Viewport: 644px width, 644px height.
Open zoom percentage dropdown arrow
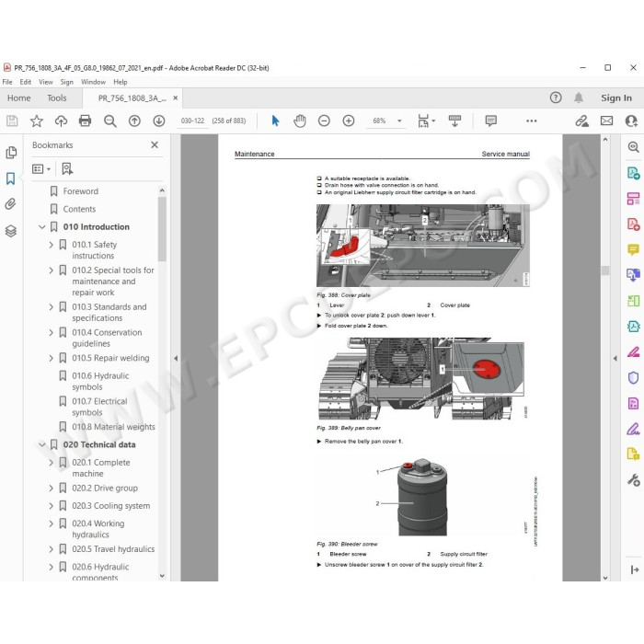[399, 121]
